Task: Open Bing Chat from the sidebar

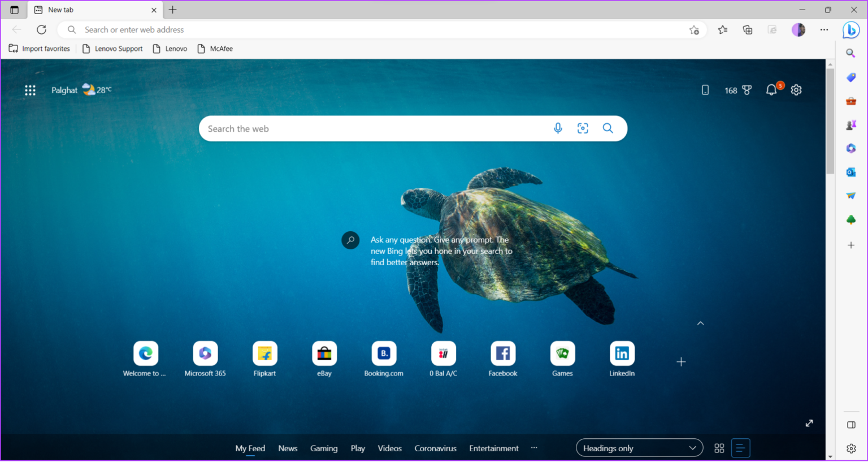Action: pos(851,30)
